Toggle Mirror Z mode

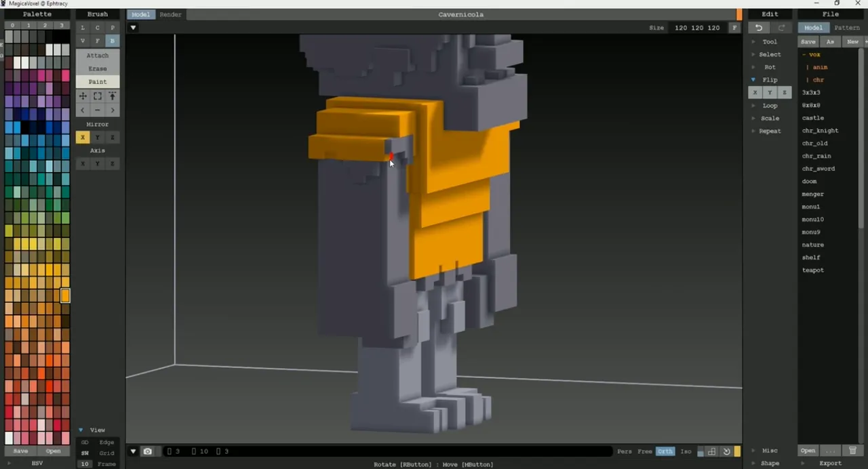click(x=113, y=137)
